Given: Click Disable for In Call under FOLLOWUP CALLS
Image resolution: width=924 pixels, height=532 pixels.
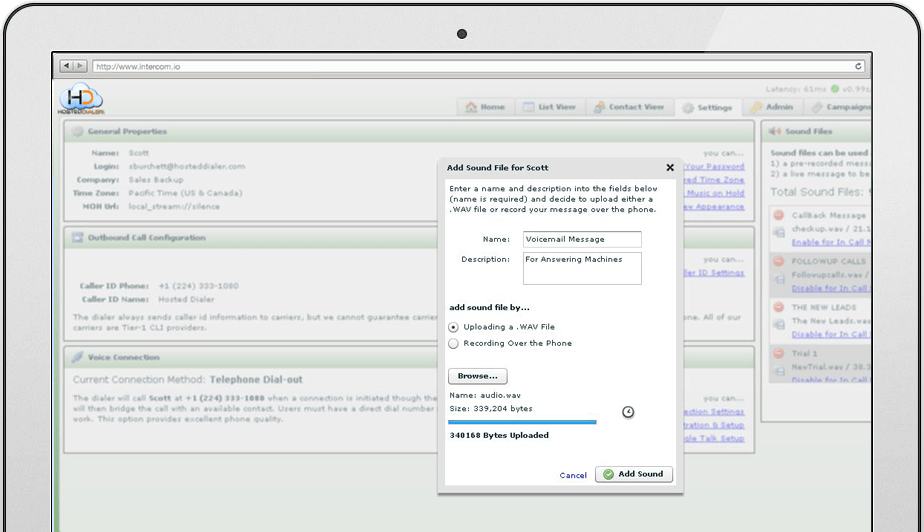Looking at the screenshot, I should 831,288.
